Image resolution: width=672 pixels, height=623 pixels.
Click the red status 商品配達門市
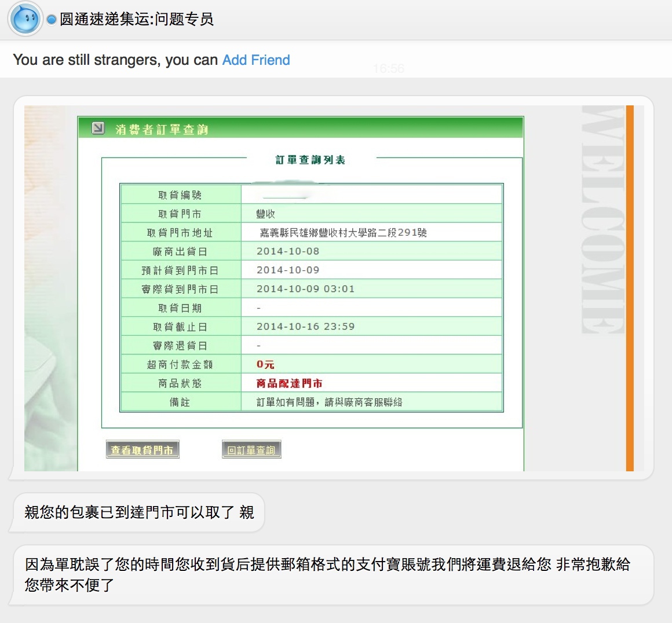(289, 383)
